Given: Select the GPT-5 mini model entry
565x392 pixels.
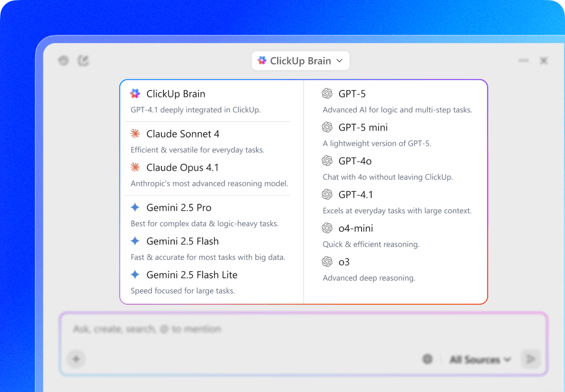Looking at the screenshot, I should (x=362, y=127).
